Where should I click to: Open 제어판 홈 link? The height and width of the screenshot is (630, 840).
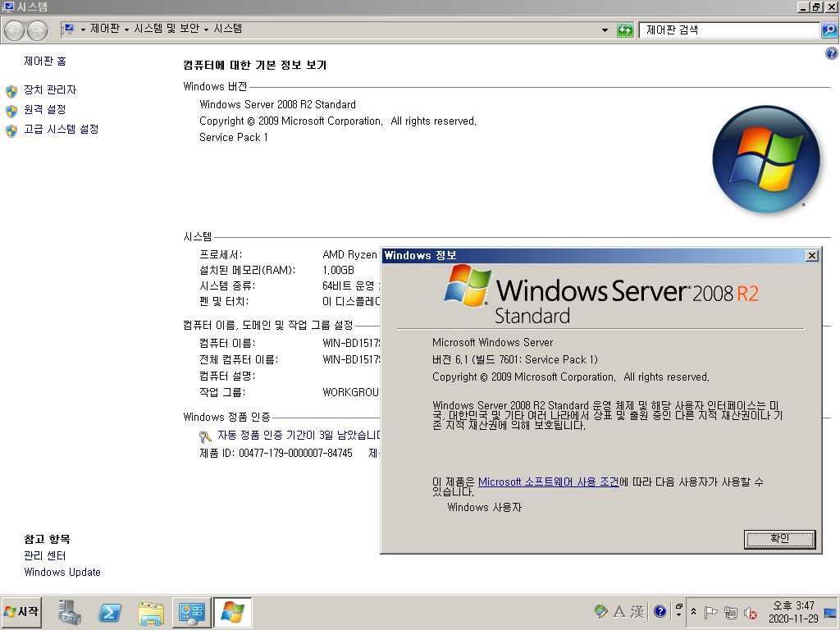pos(45,61)
